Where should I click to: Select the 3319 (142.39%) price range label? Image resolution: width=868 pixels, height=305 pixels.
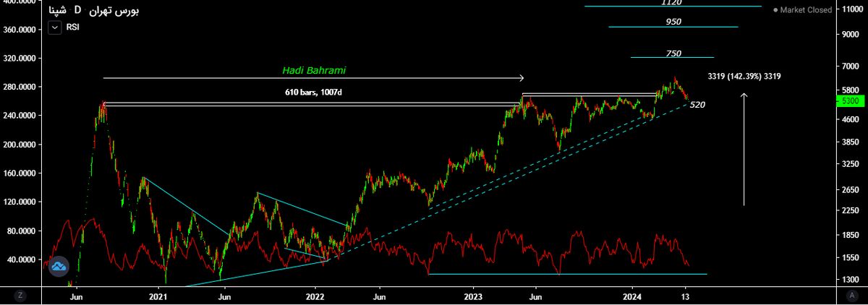pos(744,76)
